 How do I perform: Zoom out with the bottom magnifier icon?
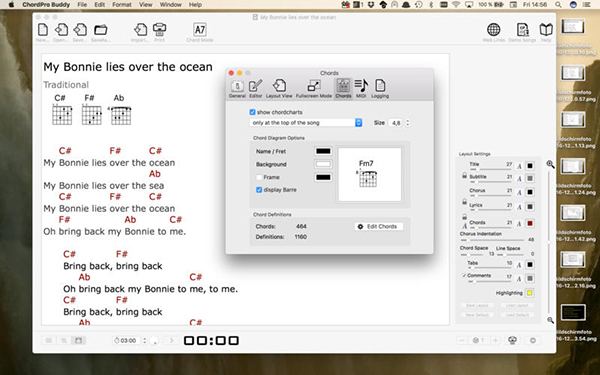[550, 320]
